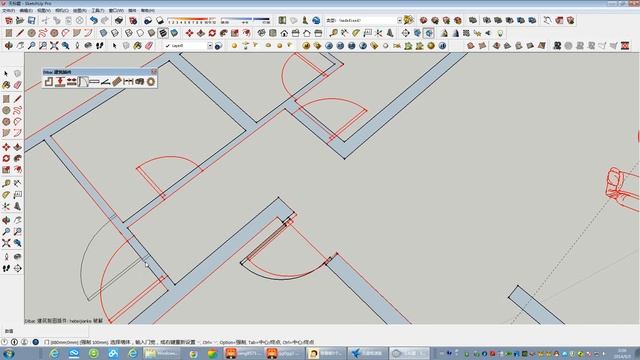Viewport: 640px width, 360px height.
Task: Choose the Rotate tool in left tool panel
Action: point(6,158)
